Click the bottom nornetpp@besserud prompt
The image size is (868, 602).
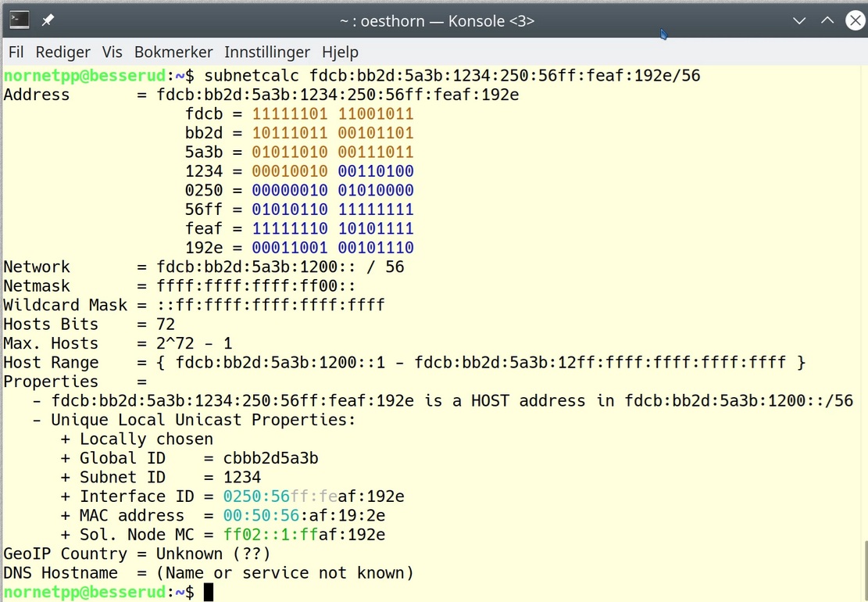[98, 592]
